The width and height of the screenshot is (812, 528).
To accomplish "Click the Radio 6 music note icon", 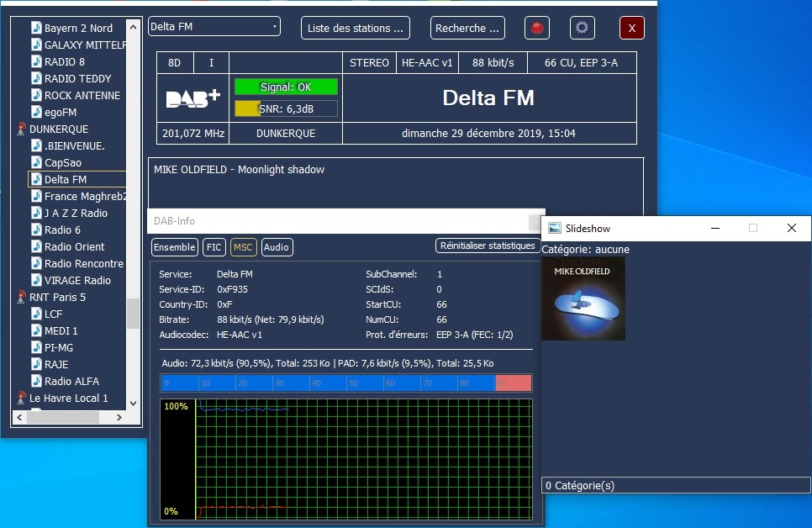I will tap(36, 230).
